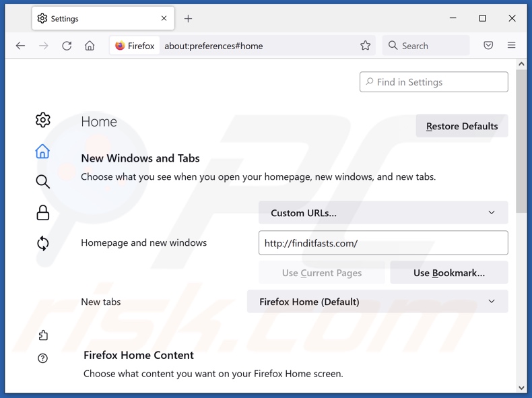The height and width of the screenshot is (398, 532).
Task: Click the homepage URL field with finditfasts.com
Action: [x=383, y=243]
